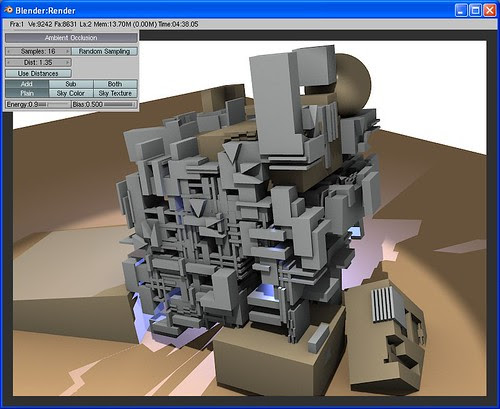This screenshot has height=409, width=500.
Task: Decrease Samples with the left arrow
Action: [x=9, y=51]
